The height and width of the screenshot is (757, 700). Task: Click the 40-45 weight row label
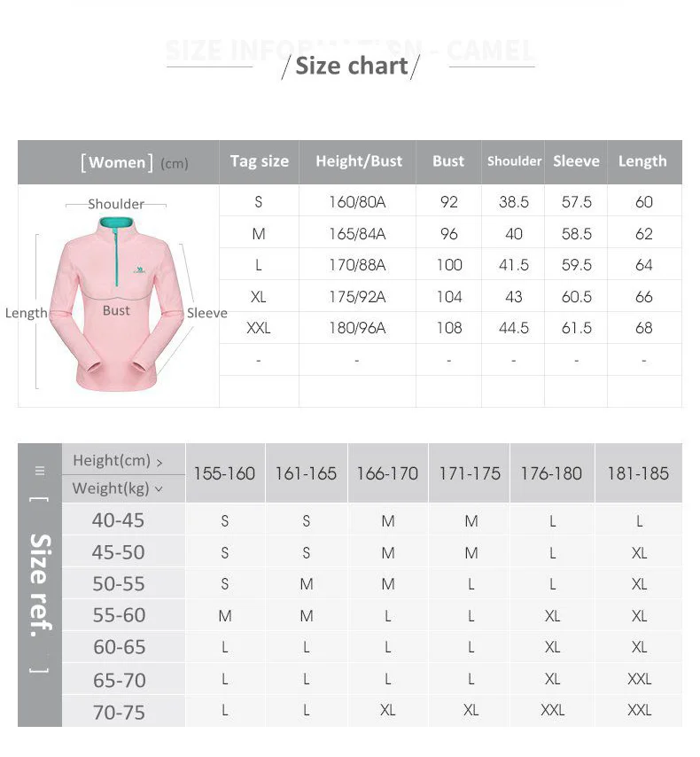[118, 520]
